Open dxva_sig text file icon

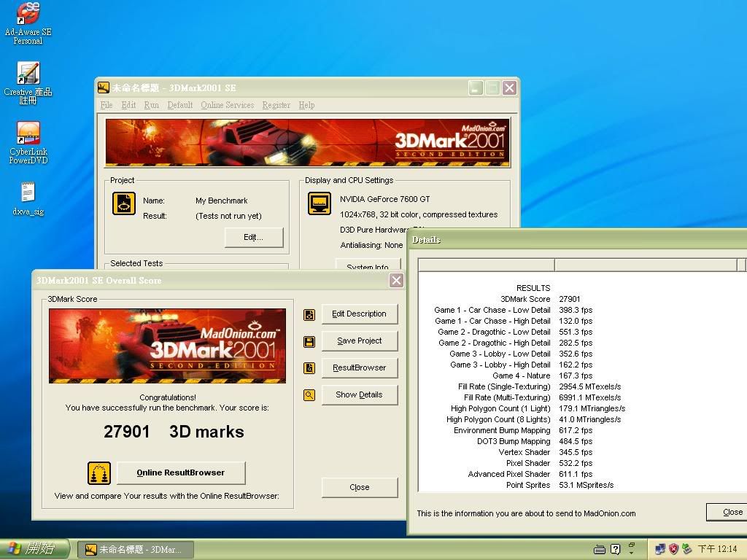pyautogui.click(x=28, y=193)
